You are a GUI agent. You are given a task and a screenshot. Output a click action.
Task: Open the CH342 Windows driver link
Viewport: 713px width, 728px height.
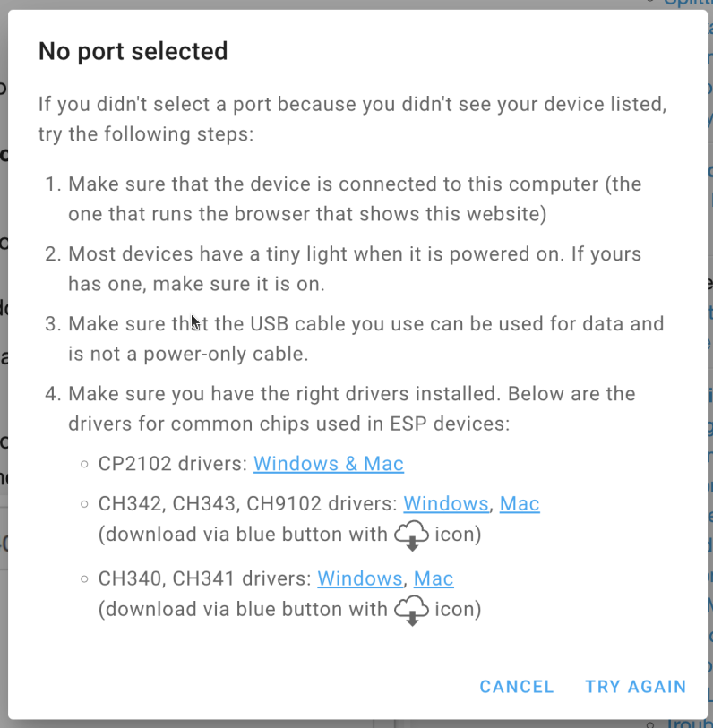[x=445, y=503]
